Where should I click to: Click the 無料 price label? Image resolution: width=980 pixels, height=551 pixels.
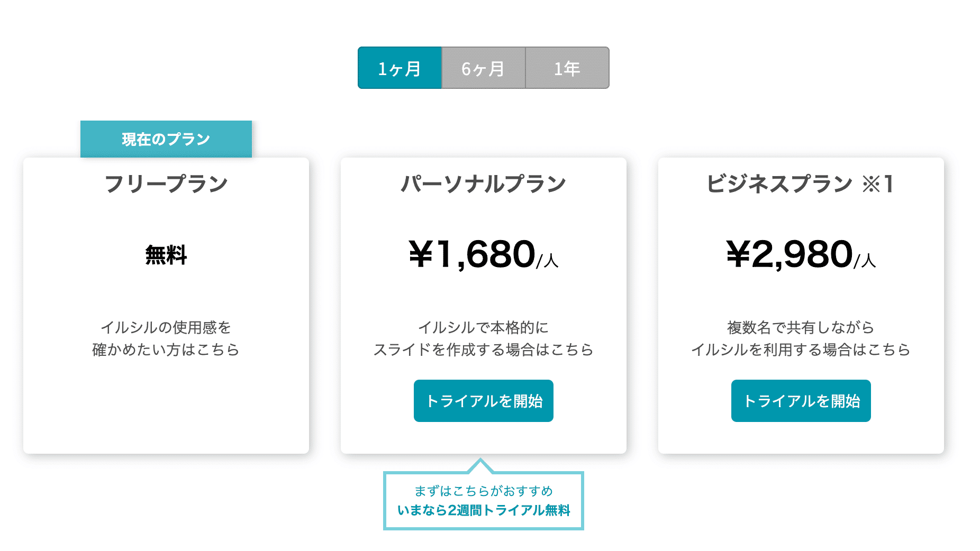coord(166,255)
